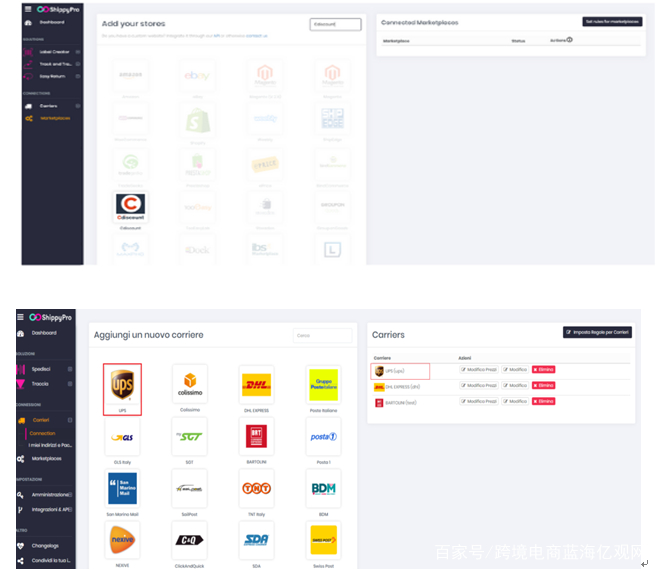Select the Colissimo carrier tile

[x=190, y=385]
